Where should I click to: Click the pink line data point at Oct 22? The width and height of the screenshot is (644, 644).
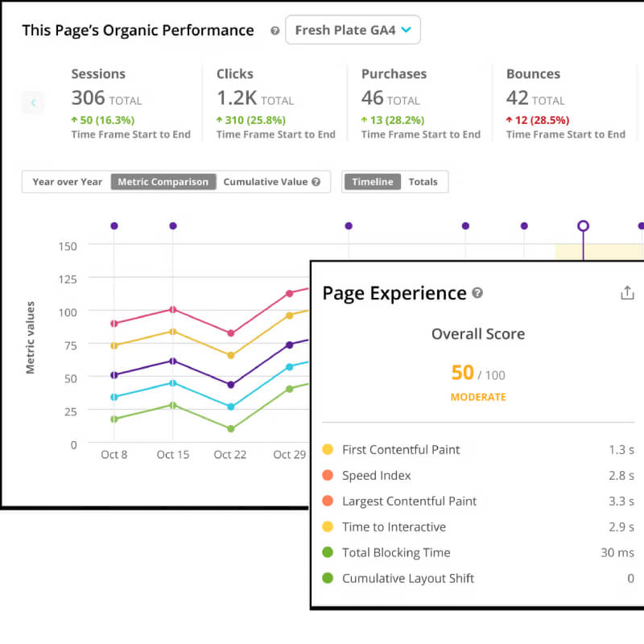(x=231, y=333)
